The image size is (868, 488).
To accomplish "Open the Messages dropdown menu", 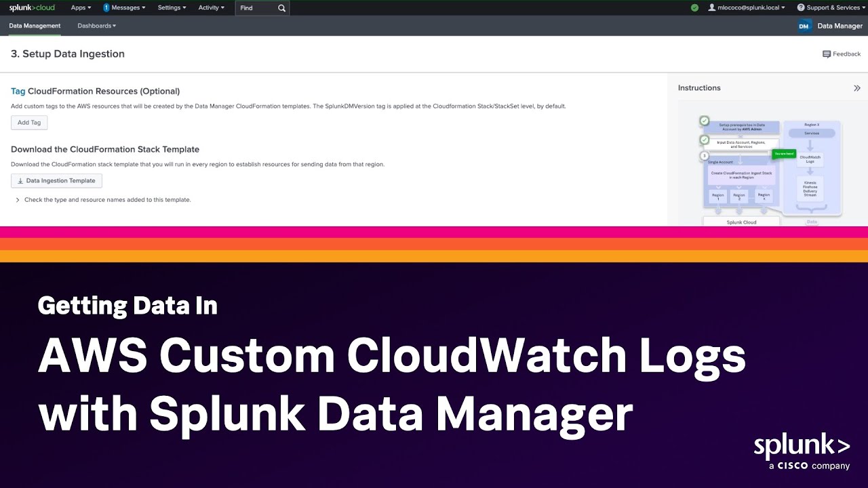I will click(125, 7).
